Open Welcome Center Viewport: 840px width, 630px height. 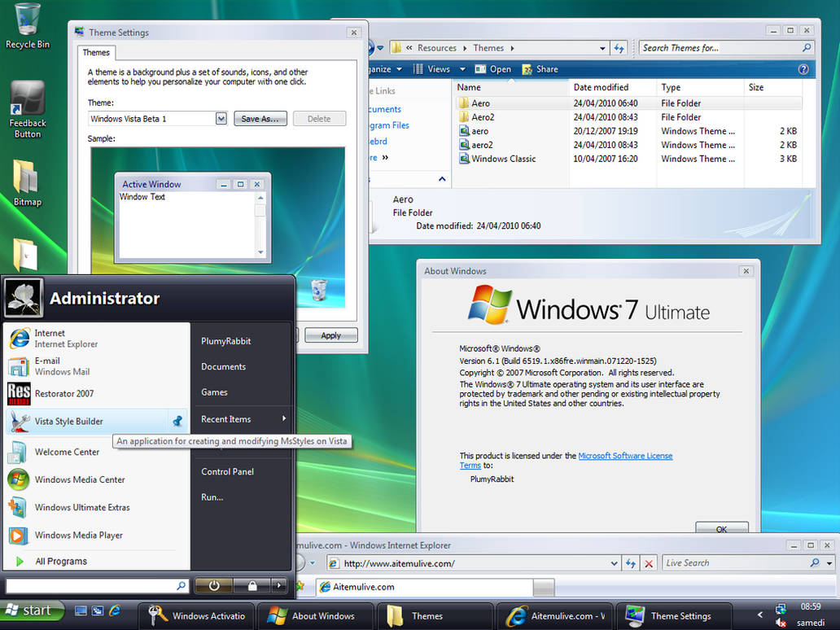click(65, 452)
